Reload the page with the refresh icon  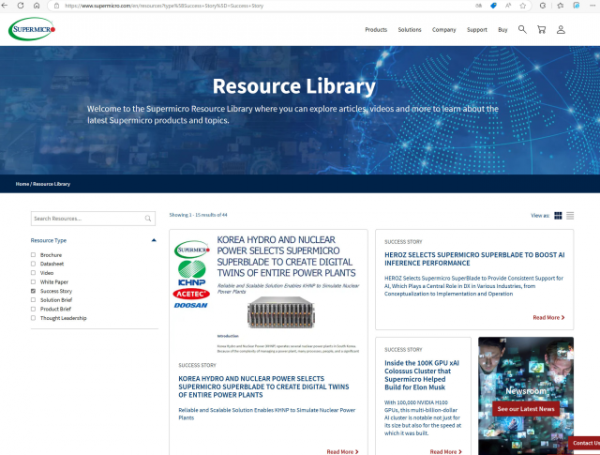[x=21, y=5]
